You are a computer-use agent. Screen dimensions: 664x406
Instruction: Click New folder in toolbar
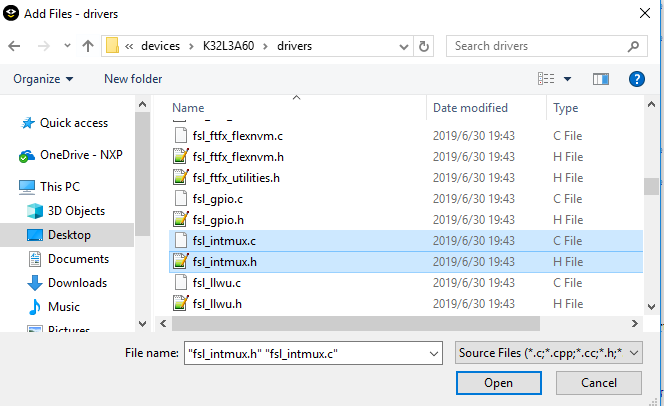tap(133, 78)
